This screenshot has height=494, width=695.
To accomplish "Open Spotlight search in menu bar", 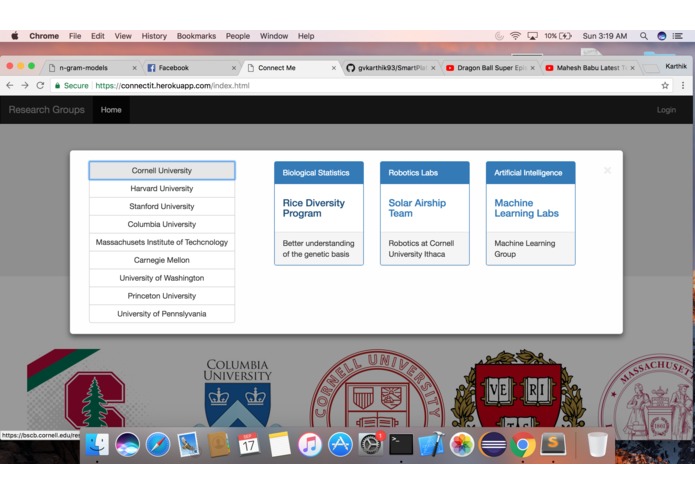I will [x=644, y=36].
